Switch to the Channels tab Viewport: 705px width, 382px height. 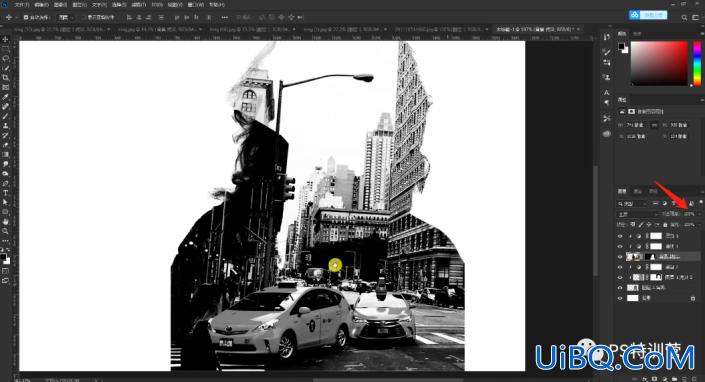(638, 191)
